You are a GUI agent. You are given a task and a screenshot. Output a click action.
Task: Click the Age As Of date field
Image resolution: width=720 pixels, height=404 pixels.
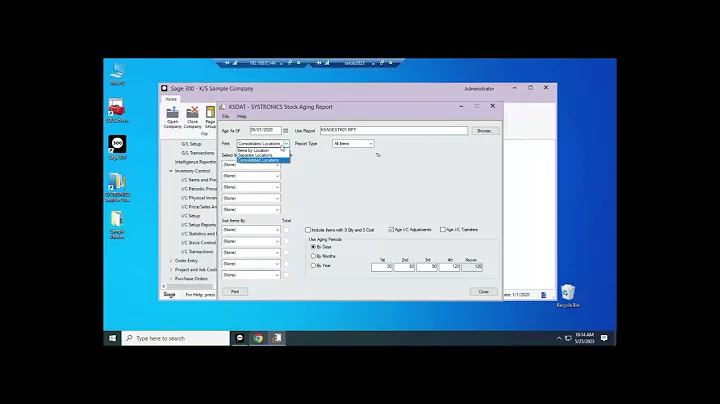click(x=265, y=131)
